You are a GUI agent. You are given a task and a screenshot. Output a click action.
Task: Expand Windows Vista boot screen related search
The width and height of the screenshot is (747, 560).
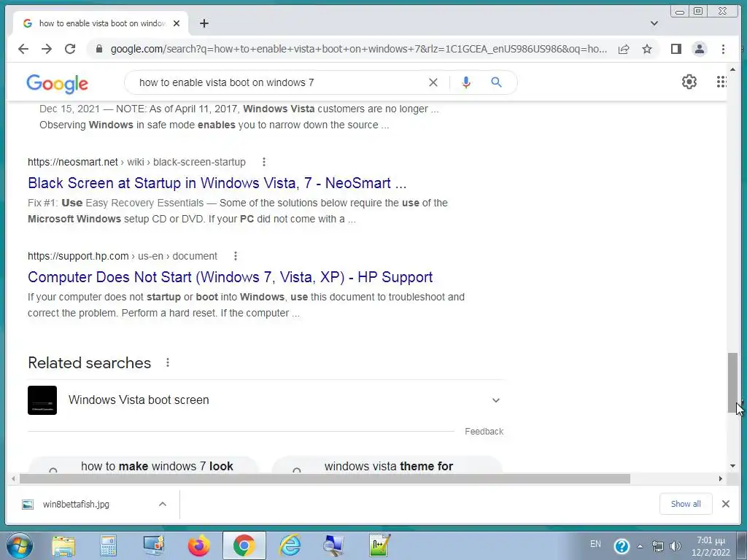click(496, 400)
